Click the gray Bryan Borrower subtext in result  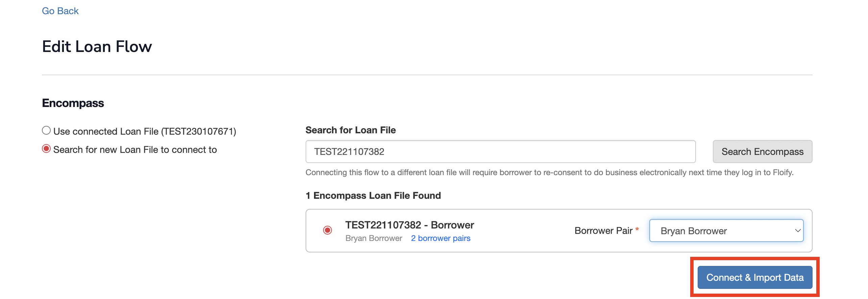click(x=373, y=238)
